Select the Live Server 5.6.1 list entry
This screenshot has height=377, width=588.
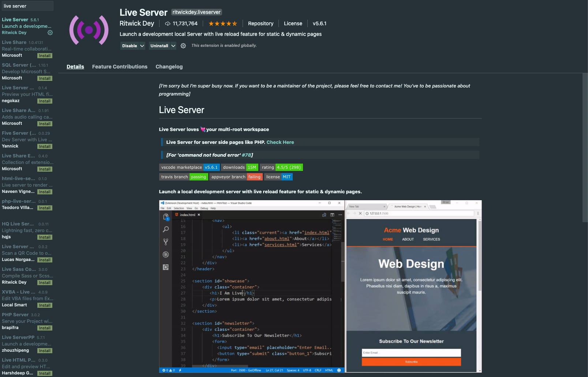(27, 26)
